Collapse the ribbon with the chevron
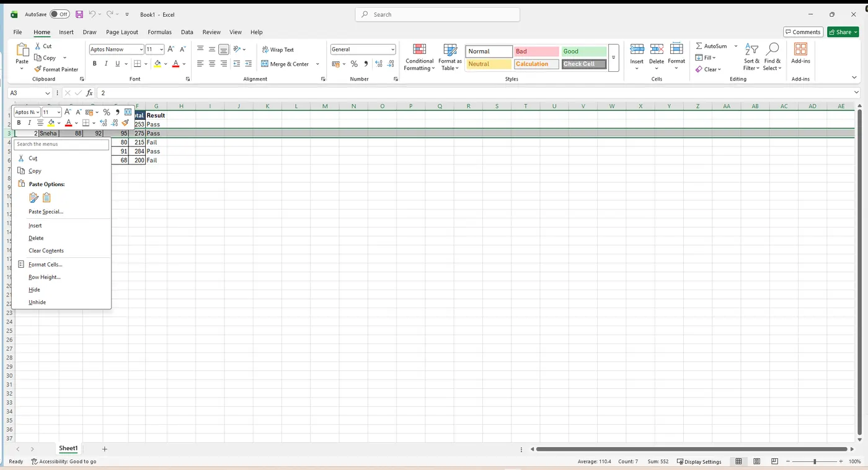Screen dimensions: 868x470 [x=854, y=78]
